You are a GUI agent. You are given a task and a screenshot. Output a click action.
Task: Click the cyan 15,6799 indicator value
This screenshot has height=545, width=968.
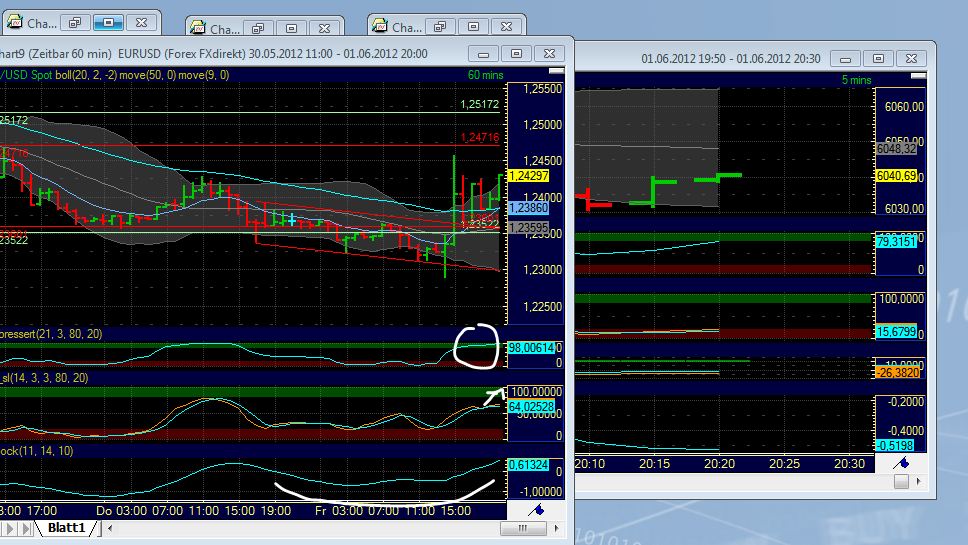click(x=896, y=332)
